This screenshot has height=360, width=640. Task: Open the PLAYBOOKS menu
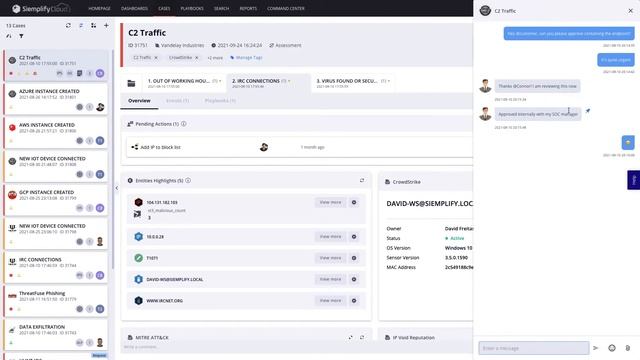[192, 9]
